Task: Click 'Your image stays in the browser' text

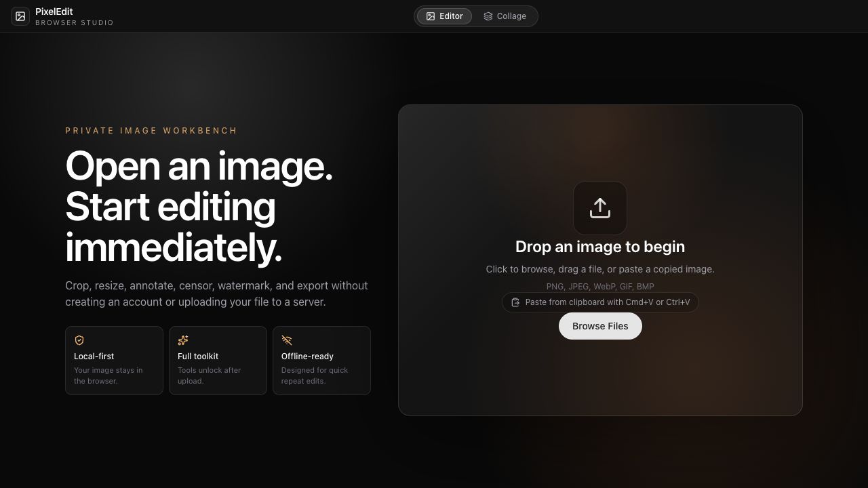Action: click(108, 375)
